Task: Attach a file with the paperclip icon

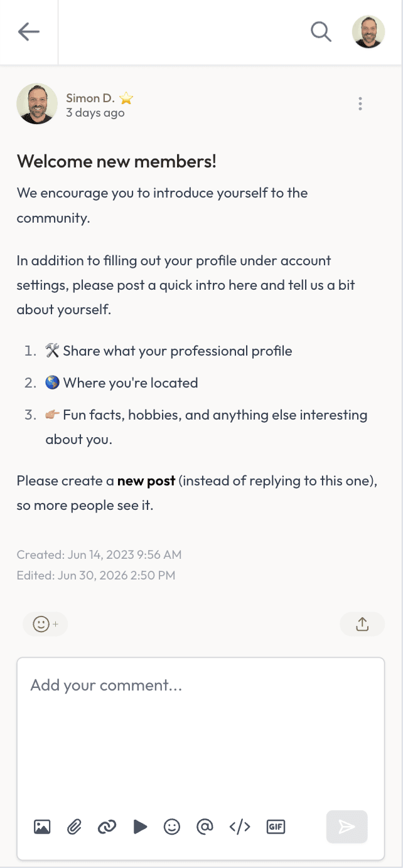Action: click(75, 827)
